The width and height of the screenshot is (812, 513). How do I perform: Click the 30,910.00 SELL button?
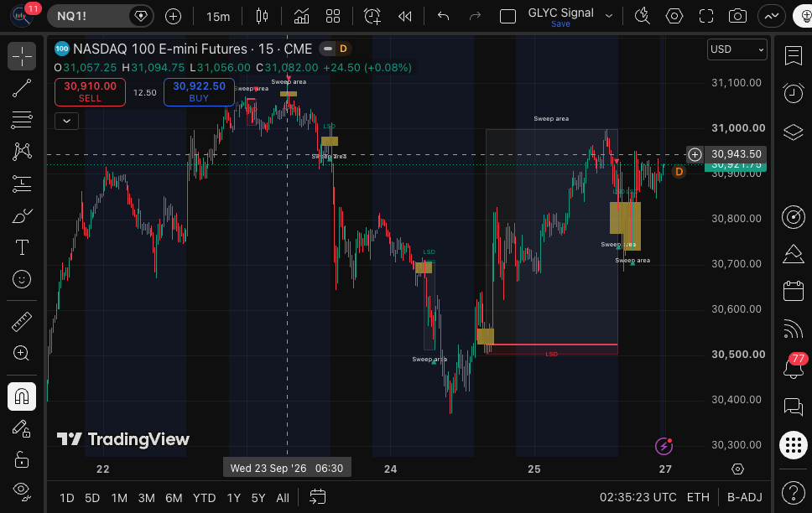90,92
